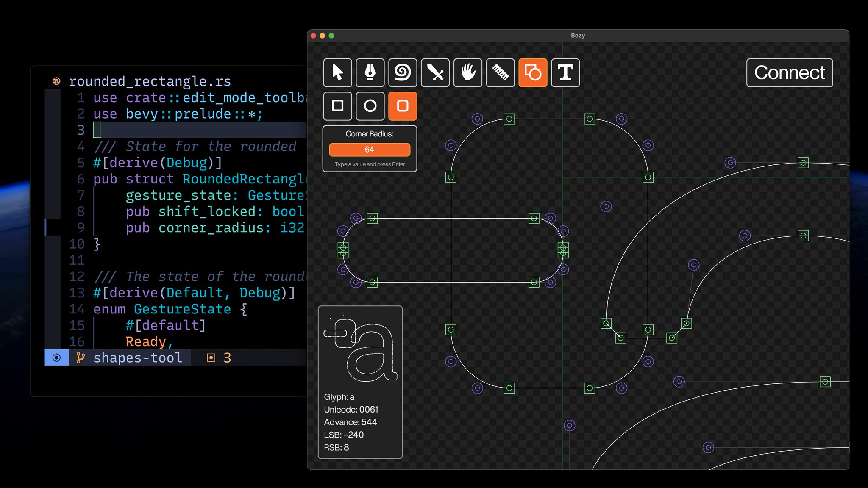This screenshot has height=488, width=868.
Task: Choose the spiral hyperbezier tool
Action: point(403,72)
